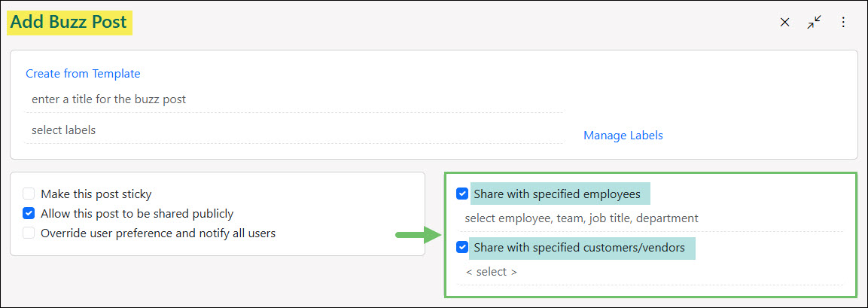The width and height of the screenshot is (868, 308).
Task: Close the Add Buzz Post dialog
Action: pos(784,23)
